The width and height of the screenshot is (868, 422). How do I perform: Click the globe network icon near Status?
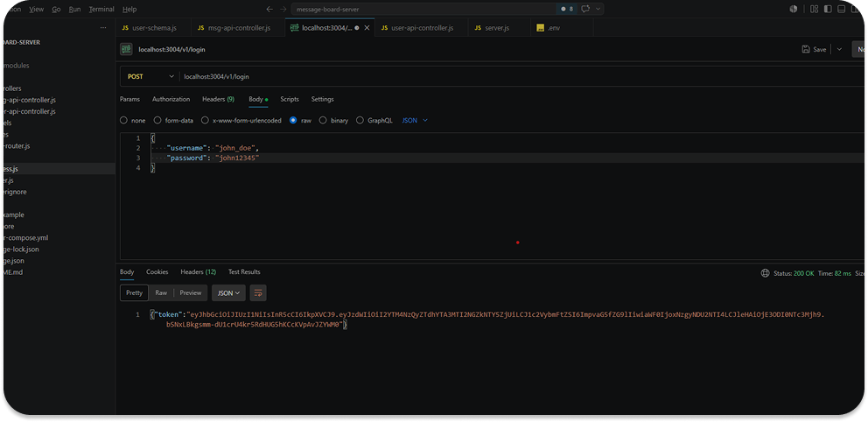(x=765, y=273)
